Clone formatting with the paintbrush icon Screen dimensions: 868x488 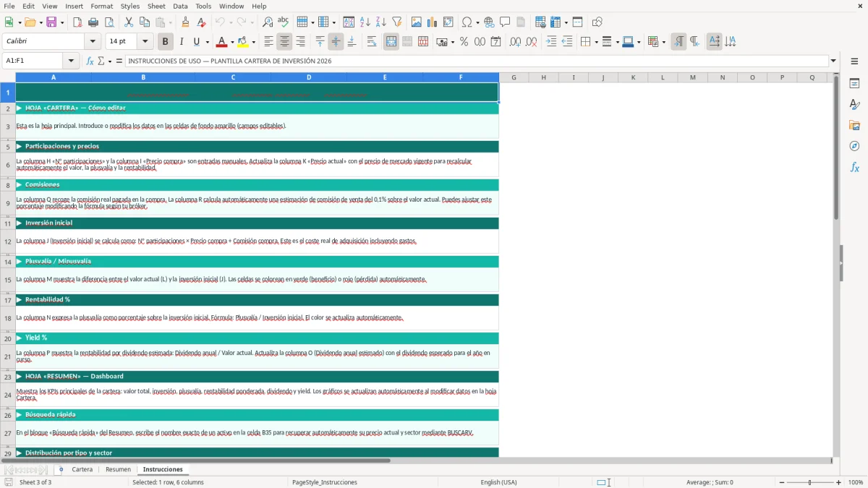[185, 22]
